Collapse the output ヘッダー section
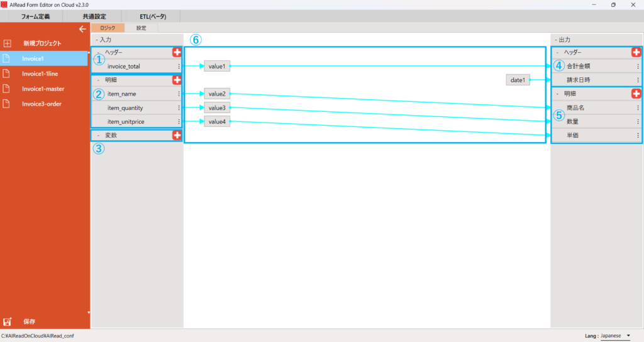 tap(557, 52)
